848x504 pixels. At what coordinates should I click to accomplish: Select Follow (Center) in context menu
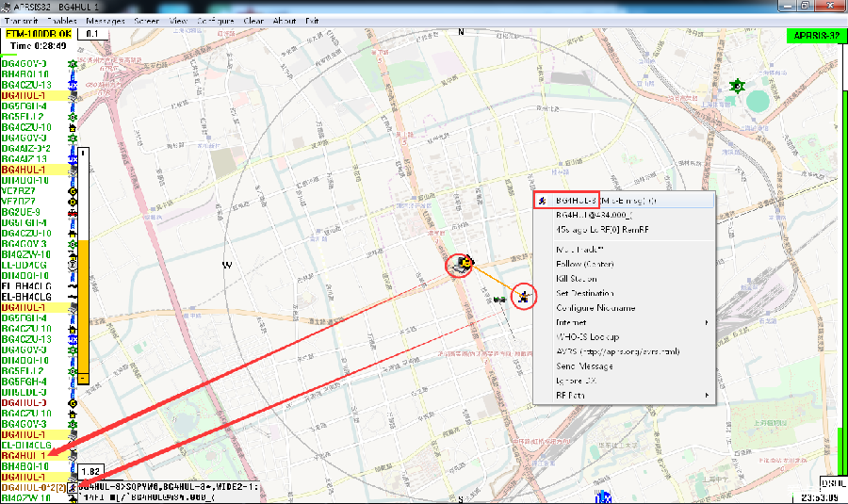(584, 265)
